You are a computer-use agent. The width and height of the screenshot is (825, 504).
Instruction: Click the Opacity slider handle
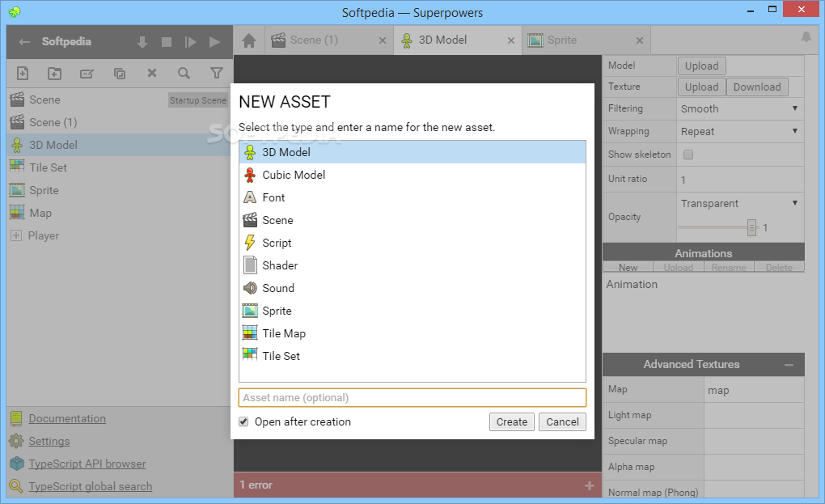point(752,228)
